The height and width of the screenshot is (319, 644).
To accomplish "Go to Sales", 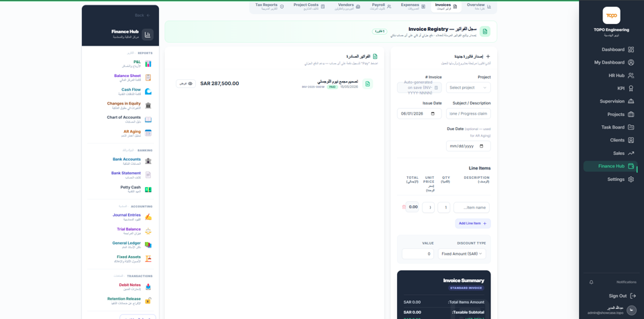I will [x=610, y=153].
